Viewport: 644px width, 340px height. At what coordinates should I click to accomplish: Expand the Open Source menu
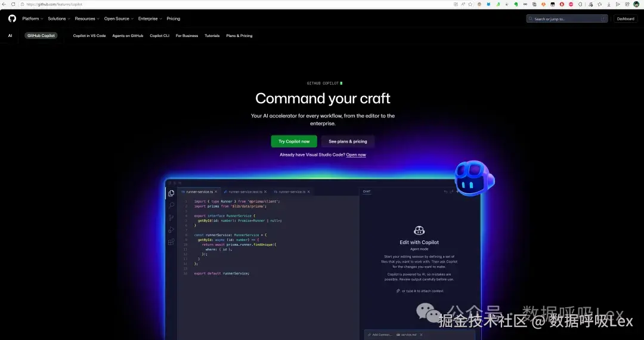tap(119, 18)
